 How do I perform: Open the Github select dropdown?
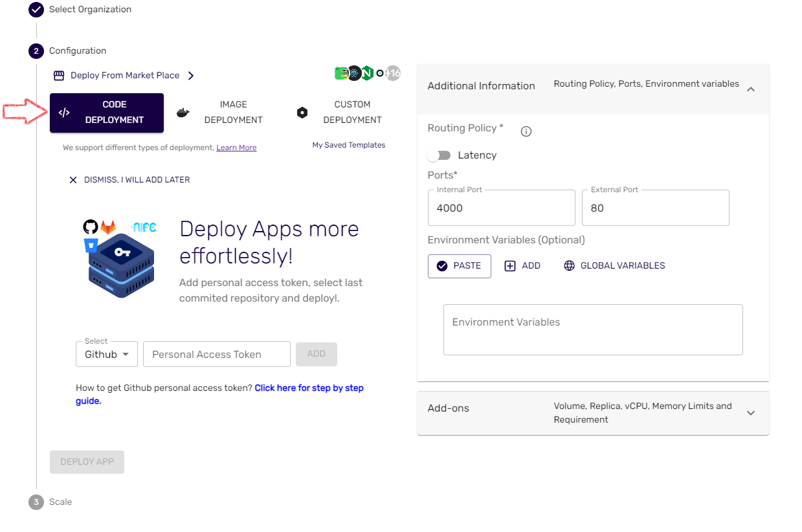pos(106,354)
